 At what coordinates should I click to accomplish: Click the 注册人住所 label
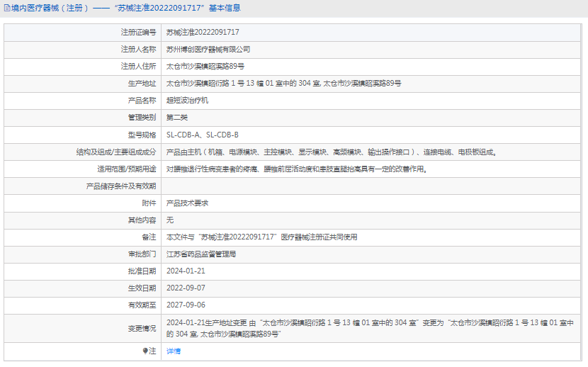pos(138,67)
